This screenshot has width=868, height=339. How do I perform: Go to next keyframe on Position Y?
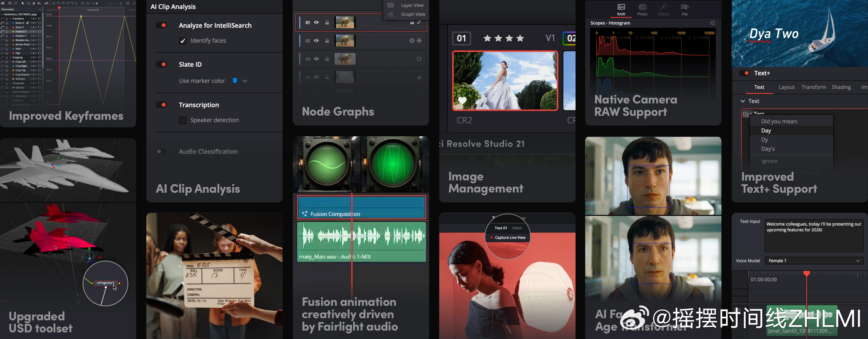(35, 36)
